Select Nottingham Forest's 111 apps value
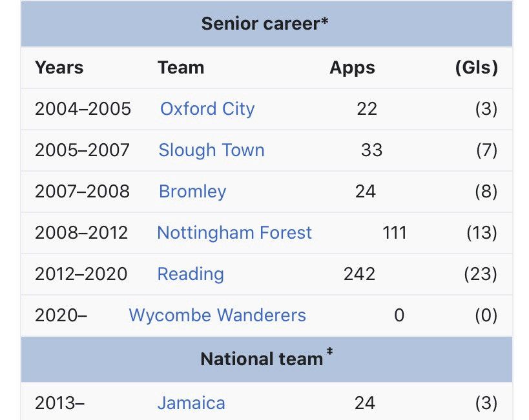The image size is (529, 420). pos(395,233)
